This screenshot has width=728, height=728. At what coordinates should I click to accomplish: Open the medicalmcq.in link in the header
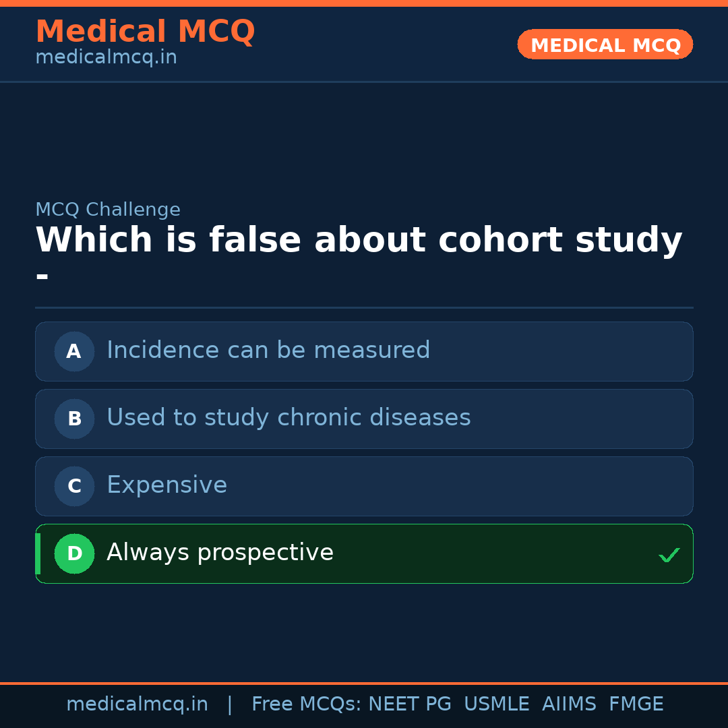(x=105, y=57)
